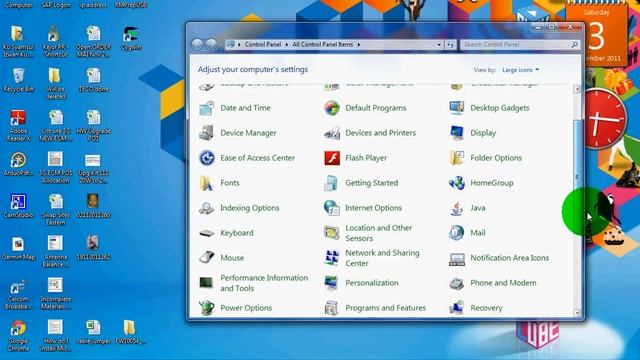Click the scrollbar up arrow
The image size is (640, 360).
coord(577,89)
